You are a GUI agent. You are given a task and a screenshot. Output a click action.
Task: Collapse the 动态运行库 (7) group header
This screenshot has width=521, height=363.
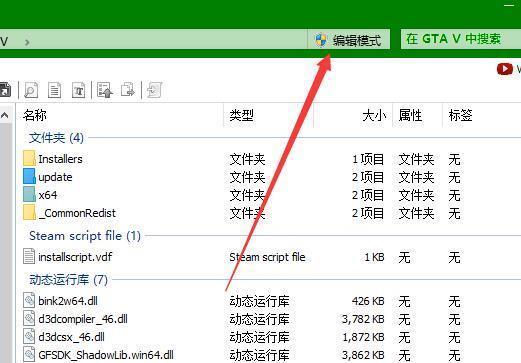pyautogui.click(x=68, y=280)
